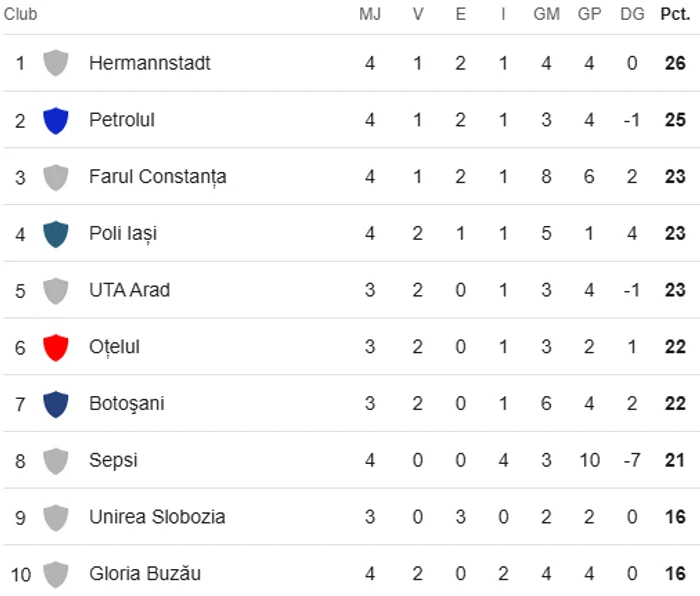
Task: Click the navy Botoșani club crest
Action: (x=56, y=404)
